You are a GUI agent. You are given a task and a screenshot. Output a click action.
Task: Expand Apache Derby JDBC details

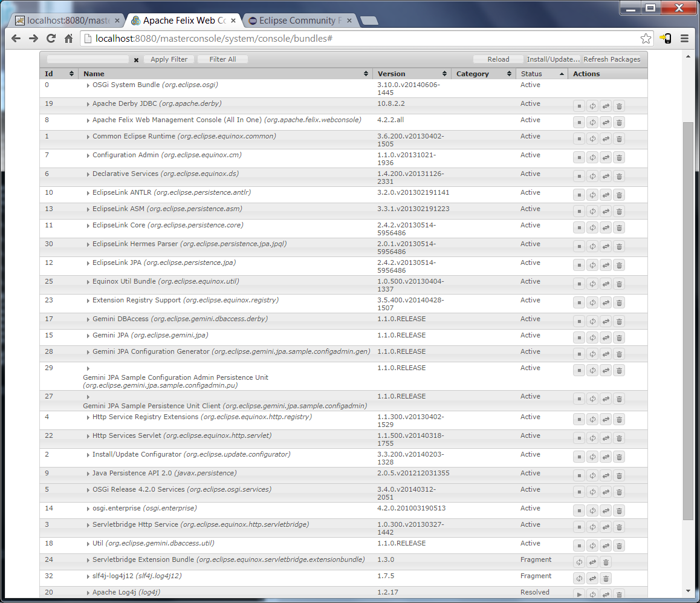[x=88, y=104]
